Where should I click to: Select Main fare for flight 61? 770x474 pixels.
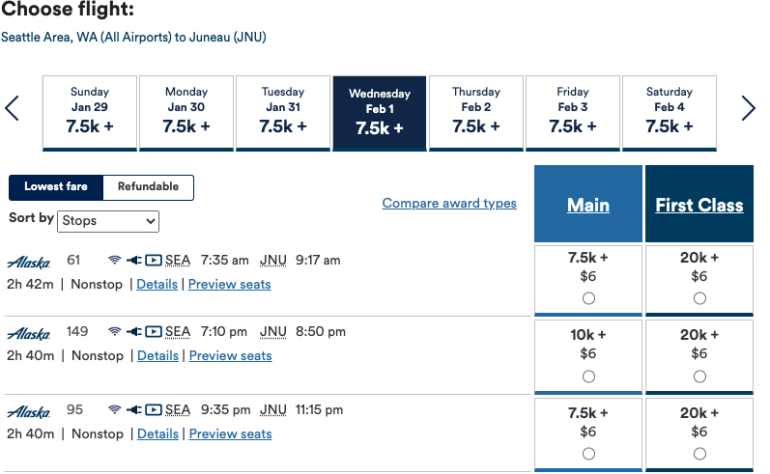[588, 298]
